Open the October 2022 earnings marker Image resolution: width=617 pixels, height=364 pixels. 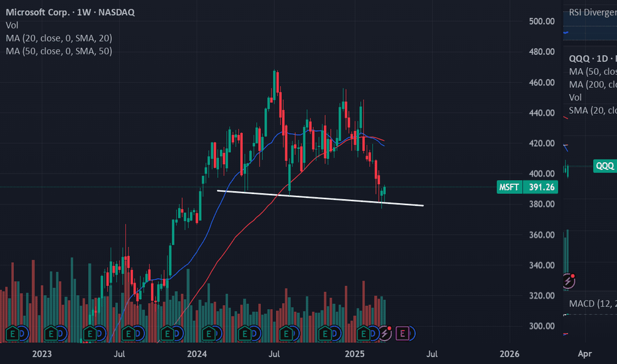(x=13, y=334)
